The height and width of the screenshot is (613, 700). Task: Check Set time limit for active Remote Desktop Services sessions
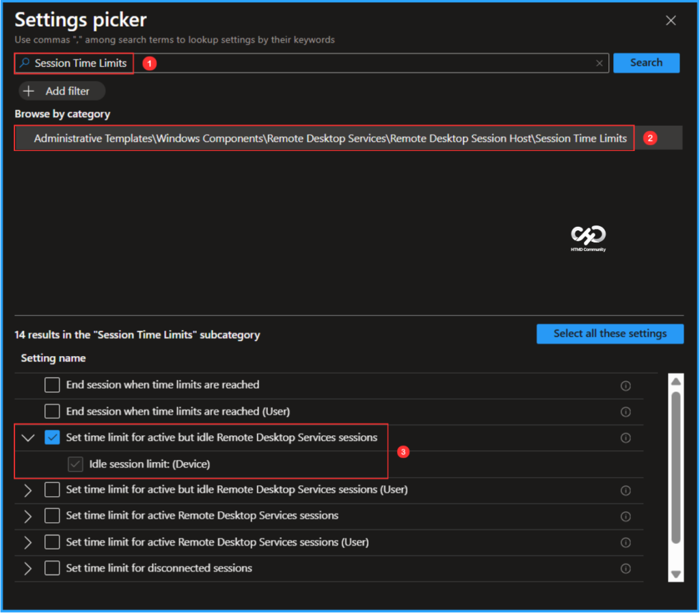coord(52,516)
